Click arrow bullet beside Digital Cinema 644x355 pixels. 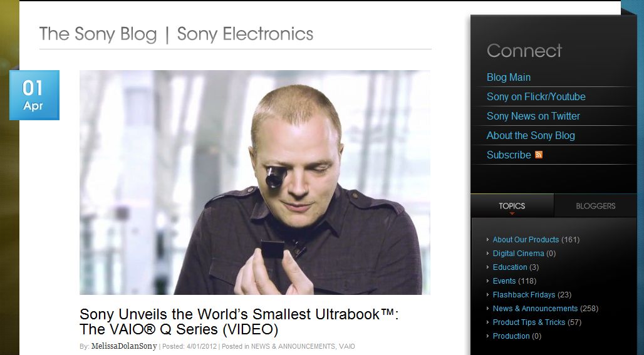[487, 254]
